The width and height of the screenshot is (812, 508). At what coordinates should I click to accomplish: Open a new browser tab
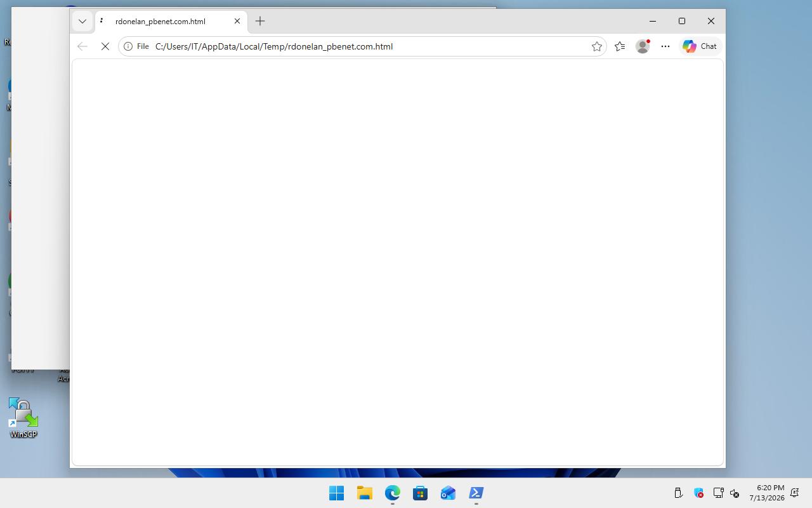[x=260, y=21]
